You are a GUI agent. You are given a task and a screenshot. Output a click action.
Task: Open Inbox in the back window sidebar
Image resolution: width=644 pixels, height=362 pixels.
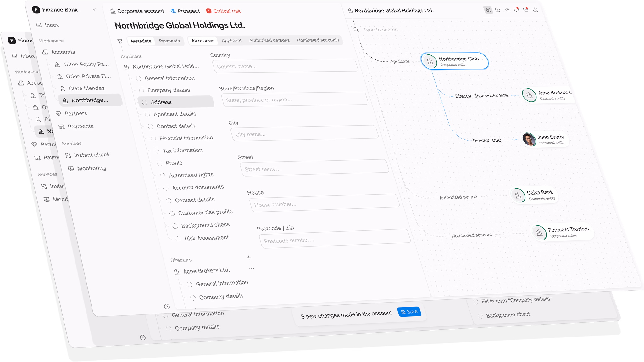point(23,56)
